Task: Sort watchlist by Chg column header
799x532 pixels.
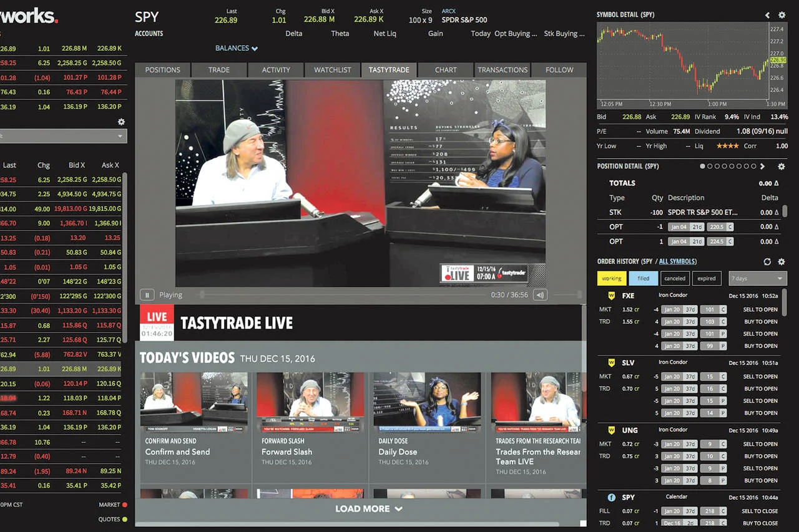Action: point(43,165)
